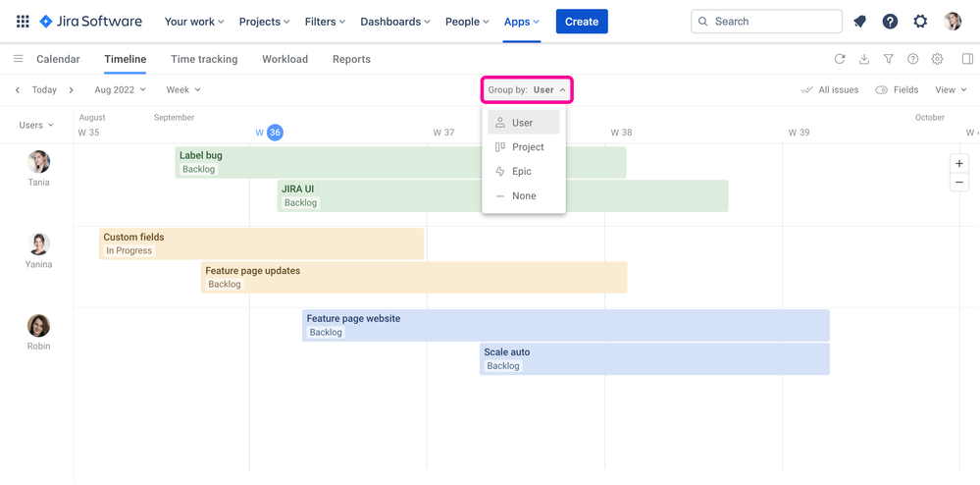
Task: Click the download export icon
Action: click(863, 59)
